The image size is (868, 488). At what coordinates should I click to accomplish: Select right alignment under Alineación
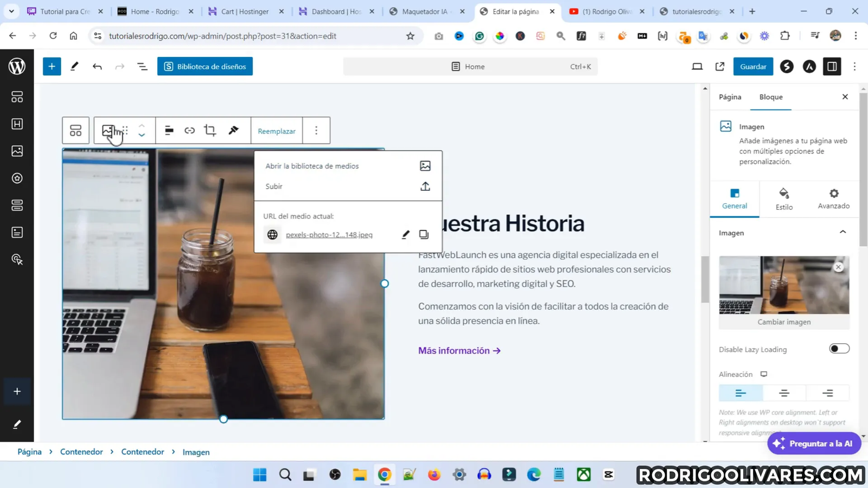click(827, 393)
